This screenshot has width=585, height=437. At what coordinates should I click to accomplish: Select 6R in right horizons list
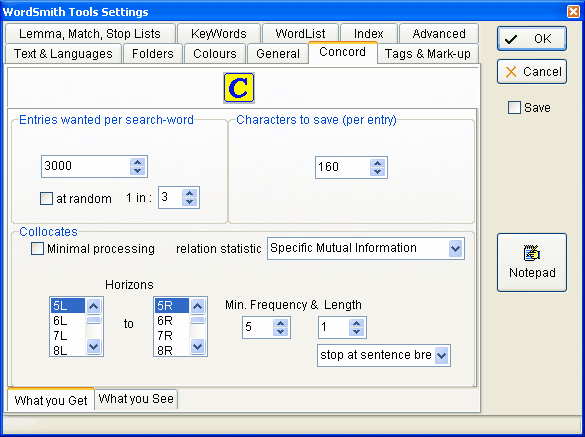(x=172, y=321)
